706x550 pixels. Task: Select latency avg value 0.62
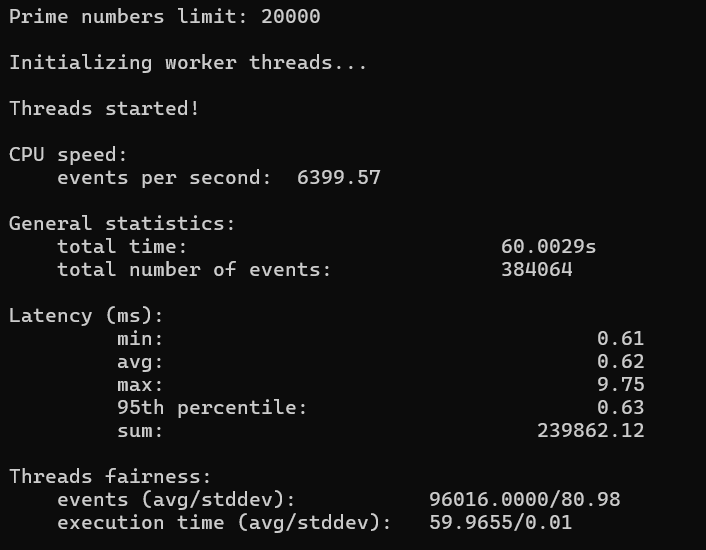point(620,361)
